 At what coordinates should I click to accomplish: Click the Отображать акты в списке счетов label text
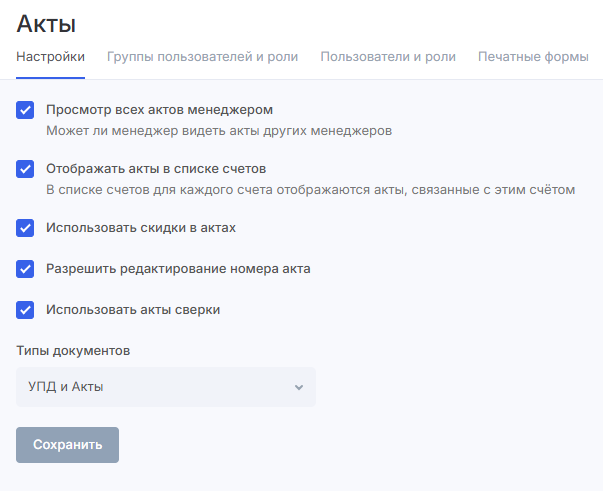tap(155, 169)
